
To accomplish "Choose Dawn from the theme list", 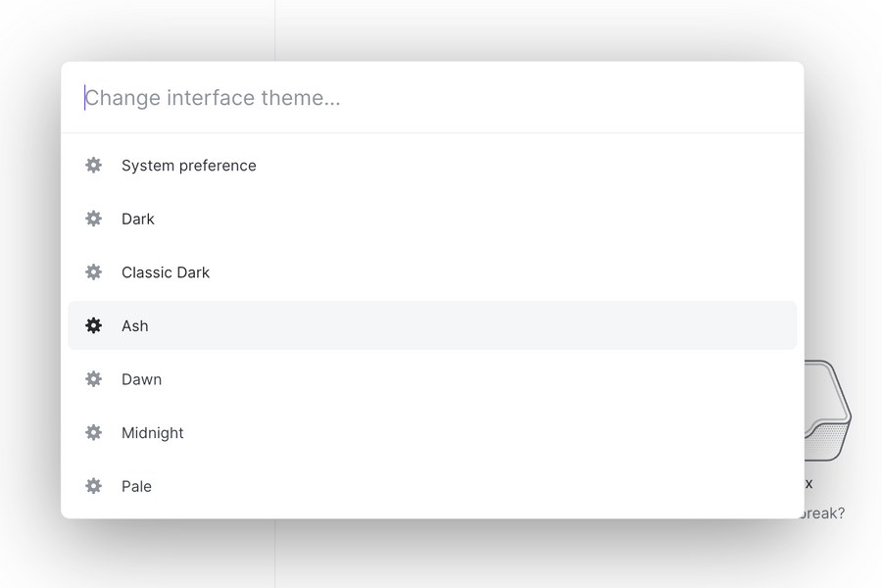I will click(142, 379).
